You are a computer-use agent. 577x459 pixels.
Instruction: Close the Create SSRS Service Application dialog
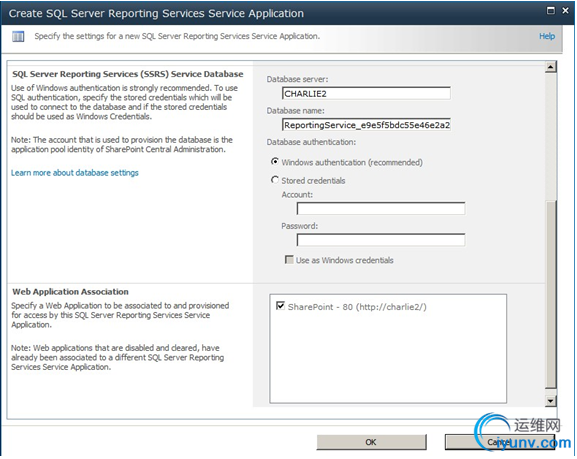point(565,11)
